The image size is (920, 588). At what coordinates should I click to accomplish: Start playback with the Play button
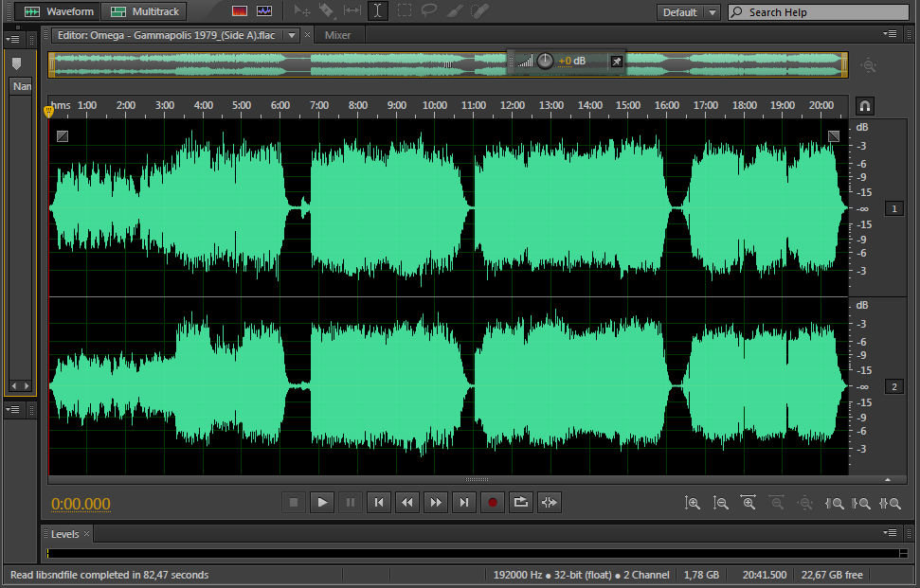(322, 503)
